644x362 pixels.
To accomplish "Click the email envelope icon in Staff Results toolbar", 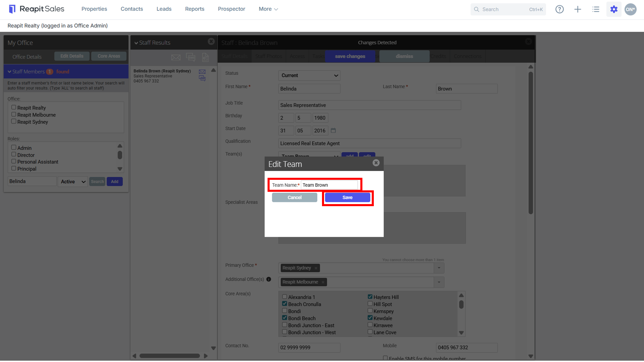I will point(176,57).
